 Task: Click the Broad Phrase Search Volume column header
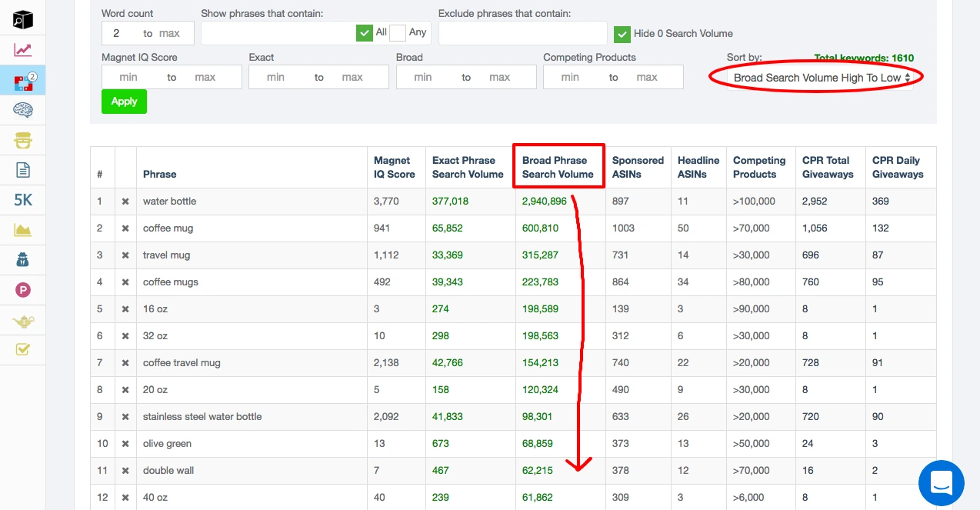pos(558,167)
